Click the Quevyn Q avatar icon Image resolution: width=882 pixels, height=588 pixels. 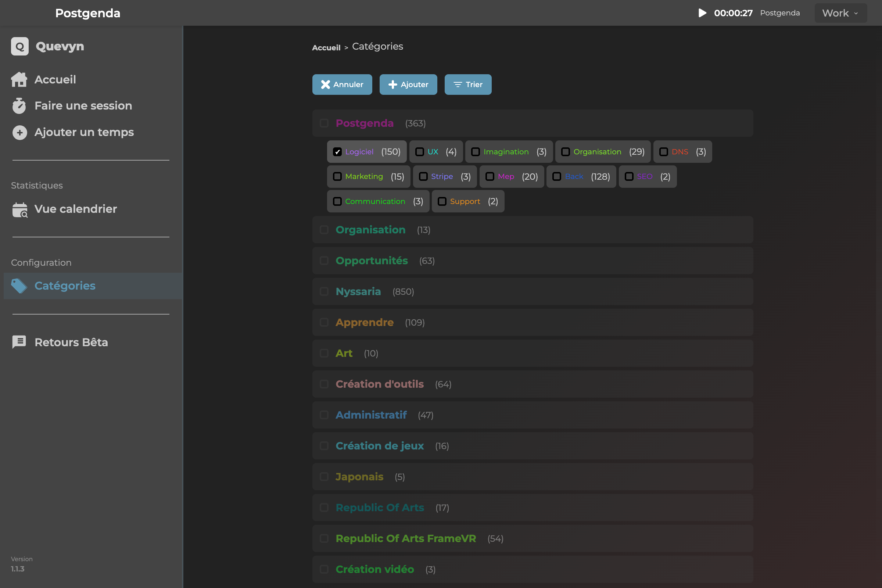[20, 47]
